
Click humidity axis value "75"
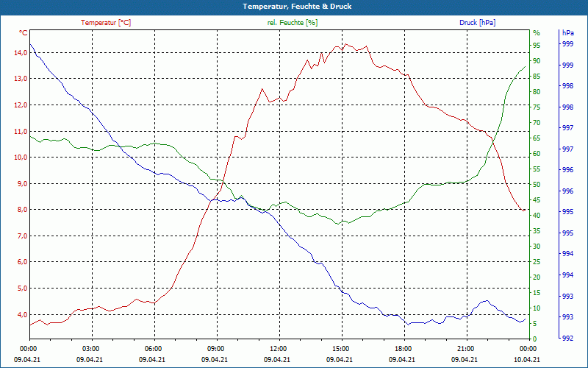coord(537,107)
